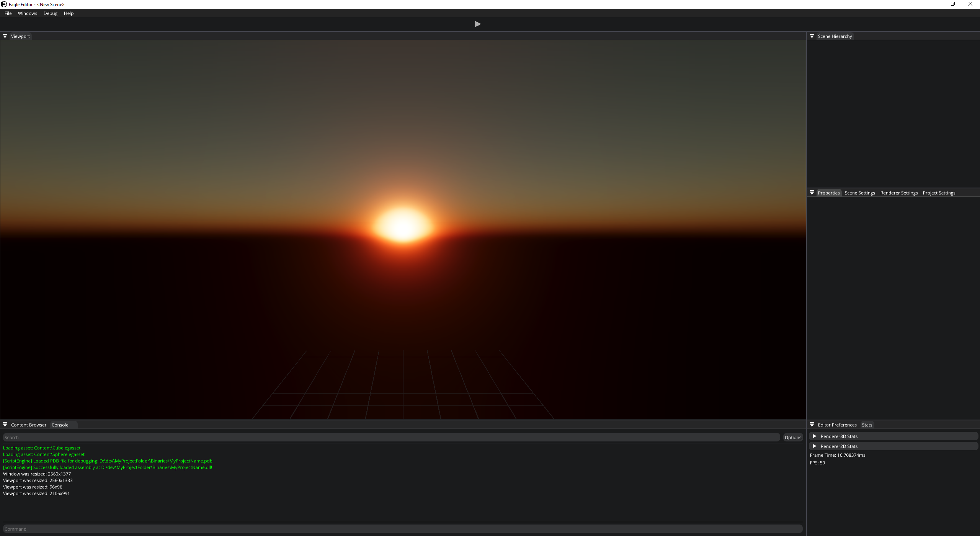Click the Viewport was resized 2560x1333 line

(x=38, y=480)
